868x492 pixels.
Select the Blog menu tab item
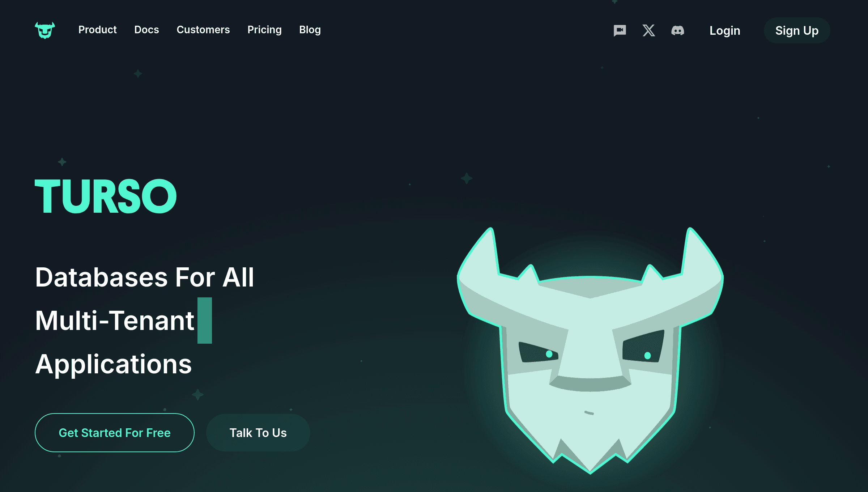(x=309, y=30)
